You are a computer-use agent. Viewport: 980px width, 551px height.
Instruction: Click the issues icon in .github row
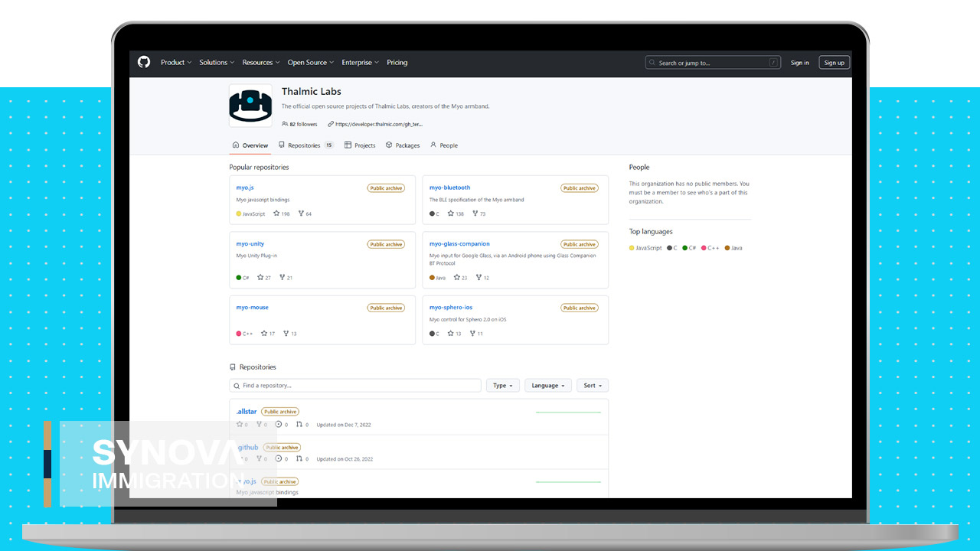click(x=279, y=458)
